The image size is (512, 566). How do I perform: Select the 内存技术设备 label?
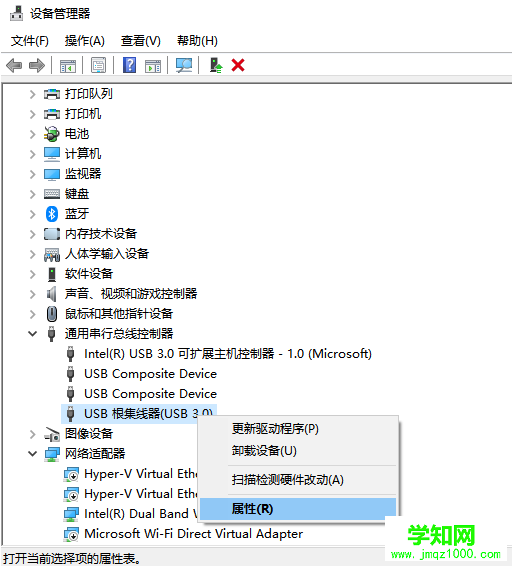point(101,234)
